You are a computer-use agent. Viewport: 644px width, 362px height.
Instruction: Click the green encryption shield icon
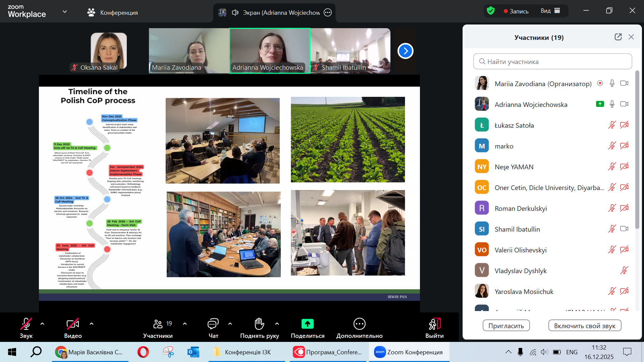(491, 11)
